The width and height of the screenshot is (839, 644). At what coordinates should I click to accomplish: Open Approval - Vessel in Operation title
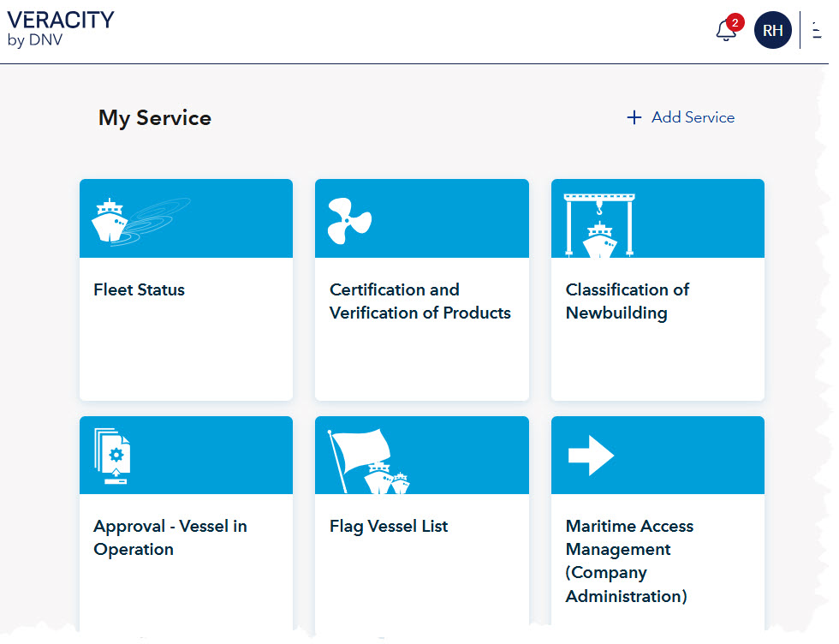[x=170, y=538]
